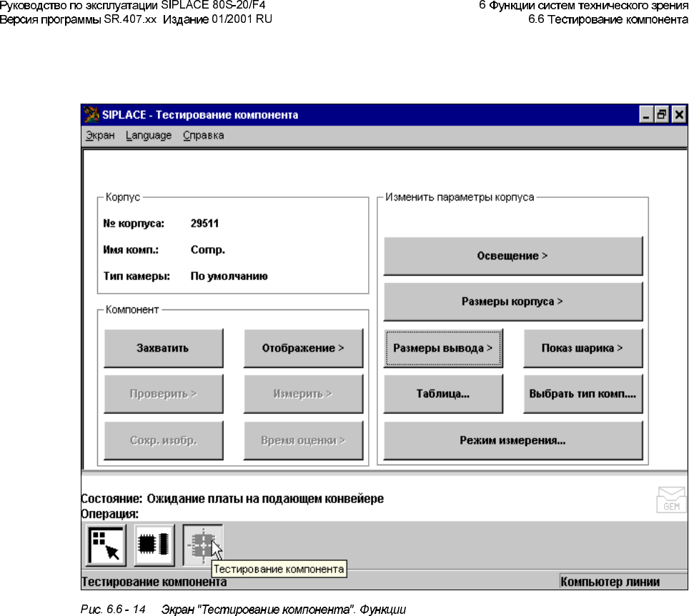
Task: Minimize the SIPLACE window
Action: coord(646,115)
